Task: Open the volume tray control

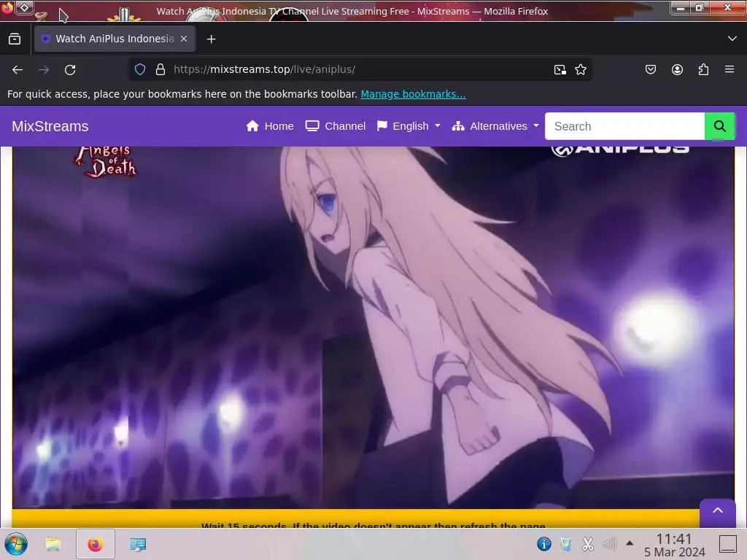Action: [x=609, y=544]
